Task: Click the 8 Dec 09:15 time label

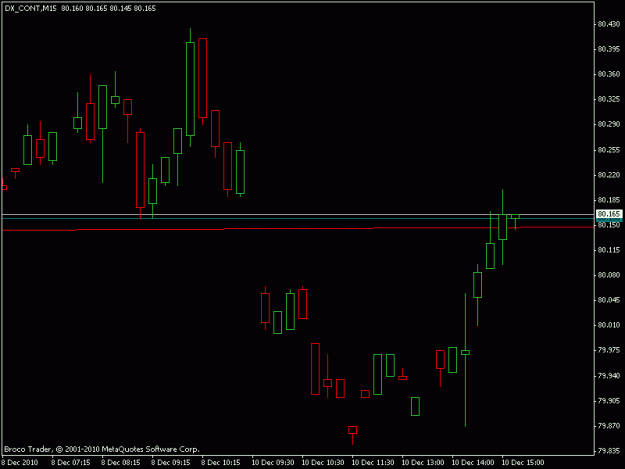Action: [171, 463]
